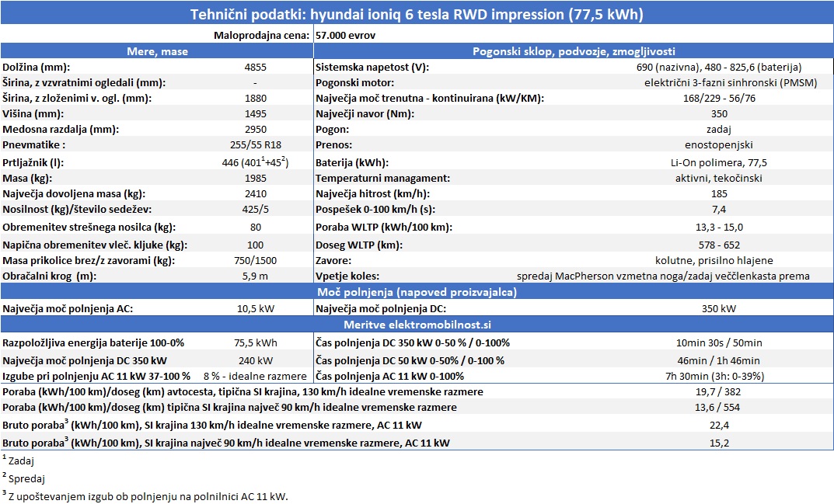Click the 'Mere, mase' section header
The image size is (834, 504).
click(x=157, y=51)
